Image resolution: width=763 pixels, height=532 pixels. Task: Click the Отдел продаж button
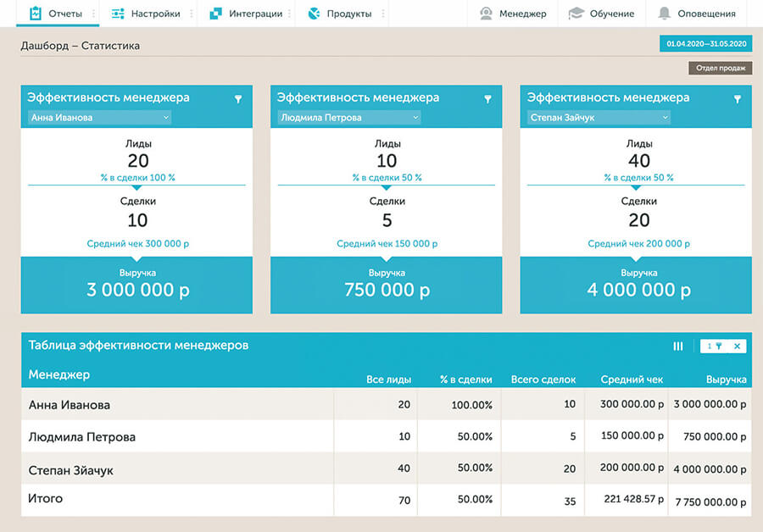pos(720,68)
